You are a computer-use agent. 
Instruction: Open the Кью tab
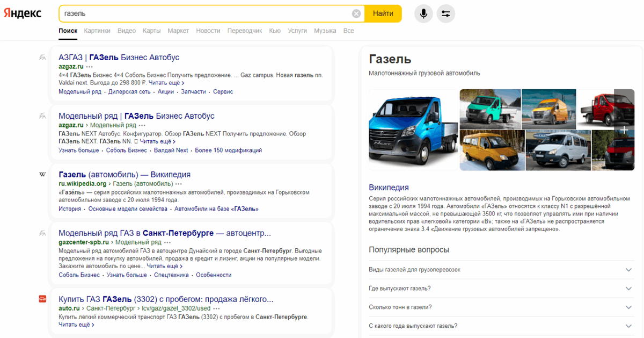(x=275, y=31)
